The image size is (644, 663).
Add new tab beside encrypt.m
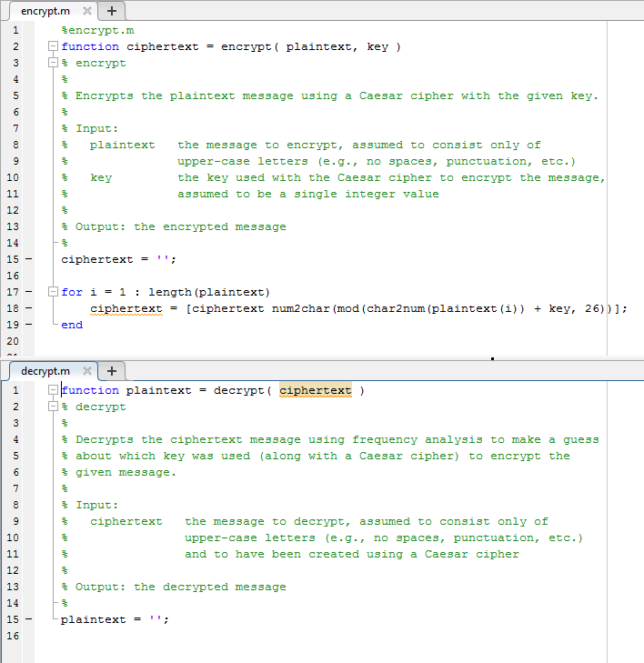(112, 11)
